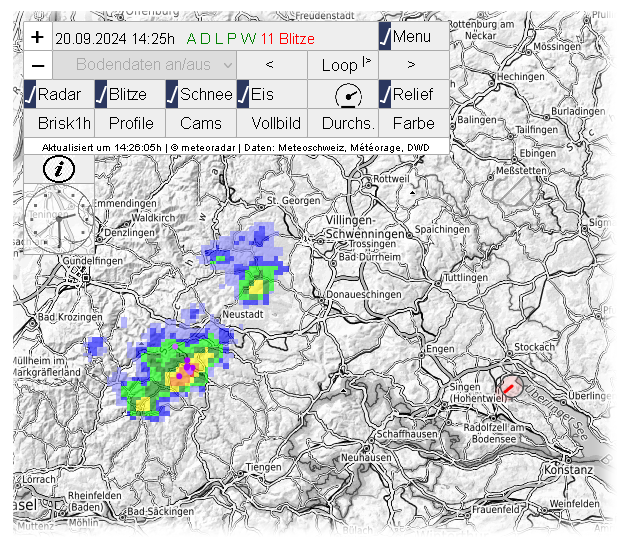The image size is (617, 537).
Task: Click the purple lightning strike markers
Action: (187, 367)
